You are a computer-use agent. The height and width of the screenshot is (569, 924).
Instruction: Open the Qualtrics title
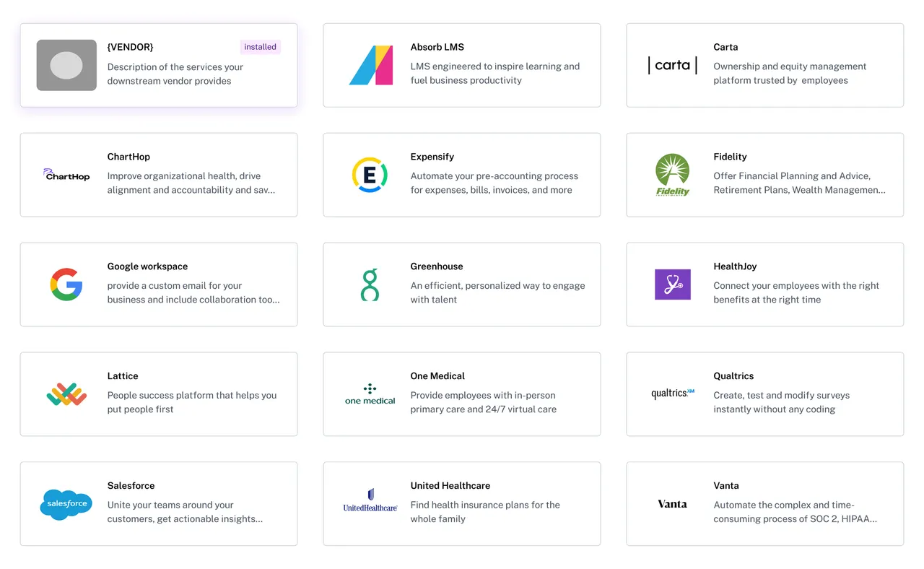click(x=733, y=376)
